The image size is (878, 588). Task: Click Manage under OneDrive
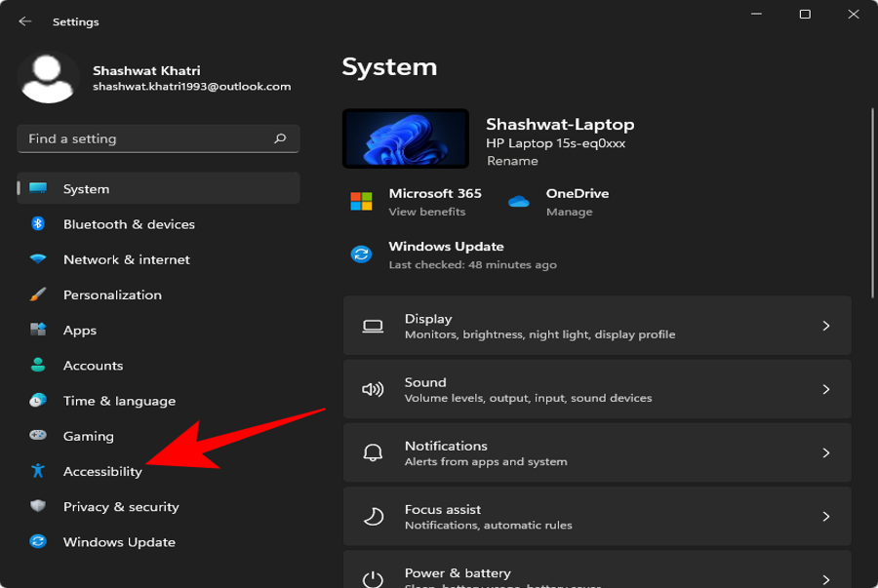(x=569, y=212)
